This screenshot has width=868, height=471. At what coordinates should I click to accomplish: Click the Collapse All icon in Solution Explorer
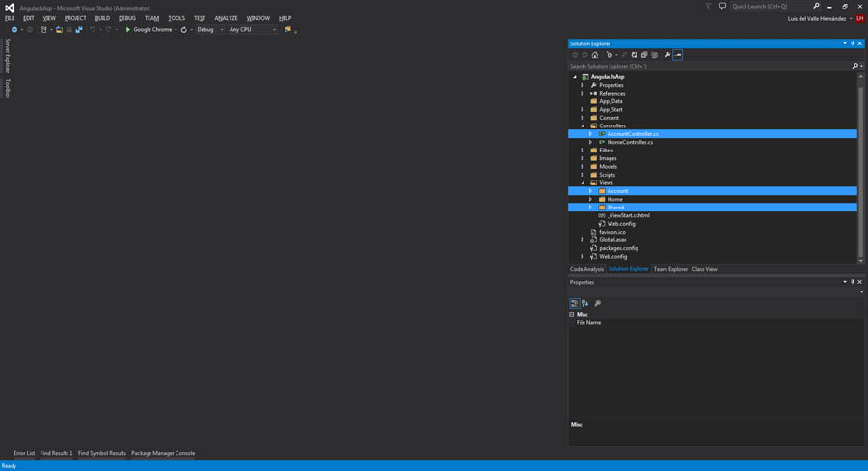644,55
